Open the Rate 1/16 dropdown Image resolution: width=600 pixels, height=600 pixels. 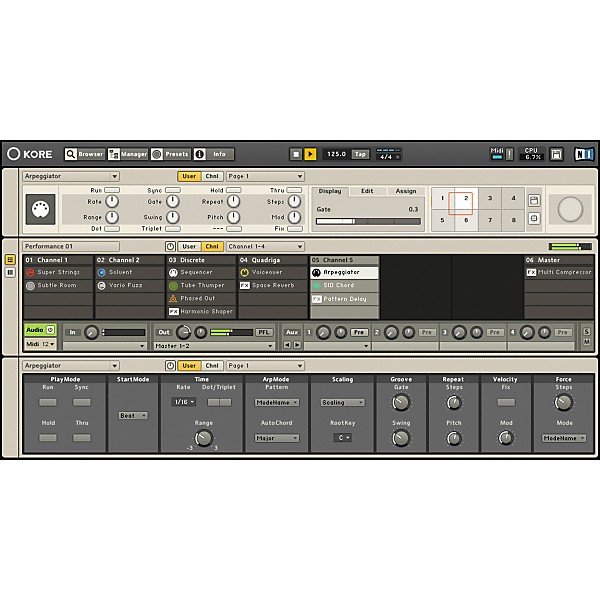[184, 402]
